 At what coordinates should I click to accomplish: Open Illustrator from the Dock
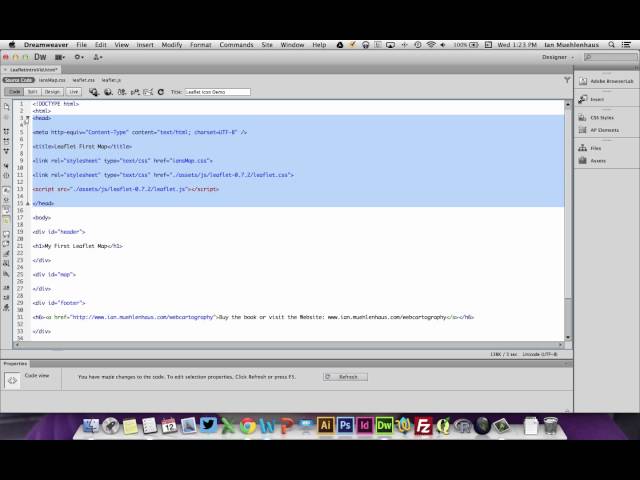[x=325, y=426]
